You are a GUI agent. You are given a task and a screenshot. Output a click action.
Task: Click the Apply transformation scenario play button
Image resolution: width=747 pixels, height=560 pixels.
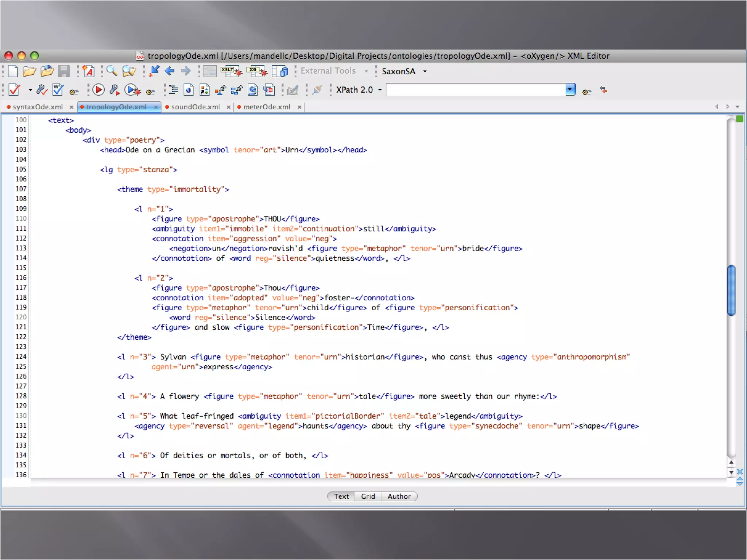98,90
